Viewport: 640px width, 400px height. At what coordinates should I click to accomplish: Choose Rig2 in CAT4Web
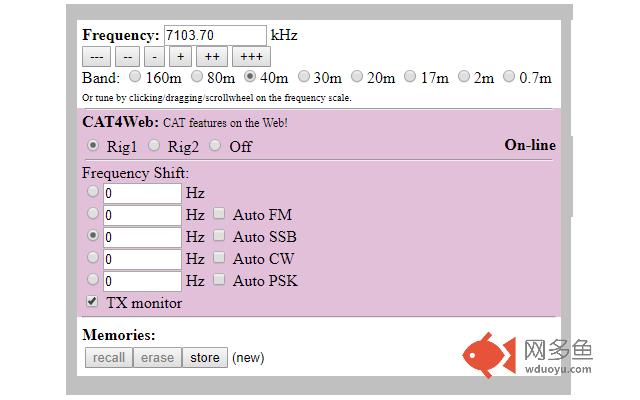pos(154,145)
